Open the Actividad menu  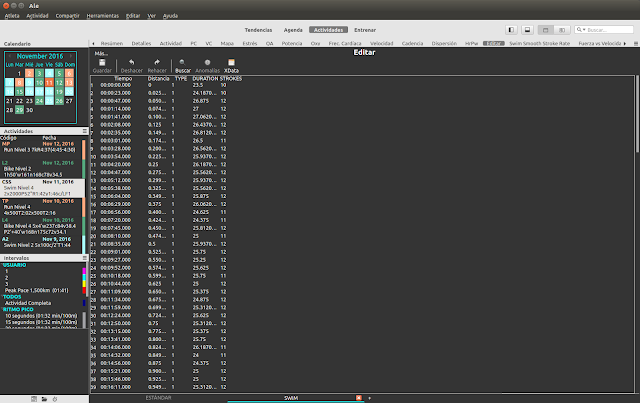(x=37, y=16)
